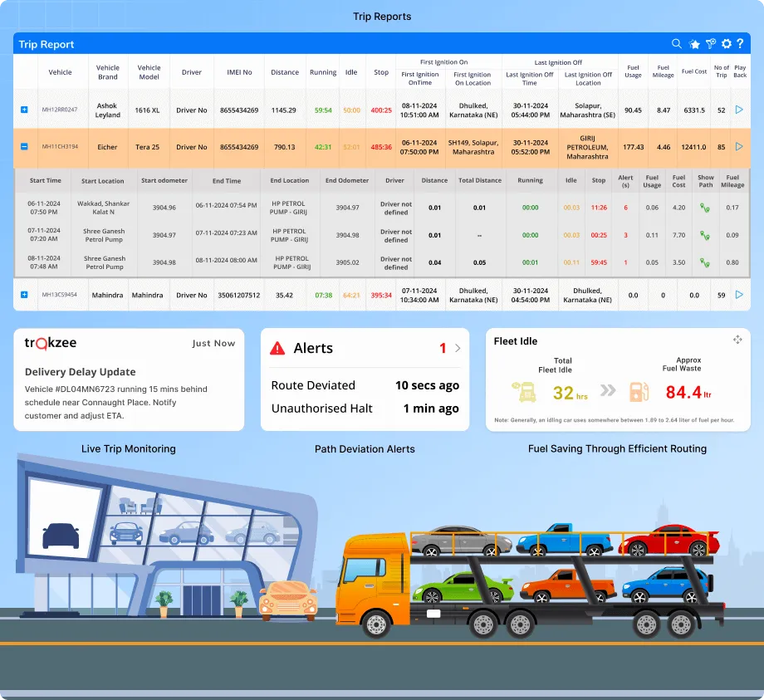
Task: Open the settings gear icon
Action: [x=726, y=44]
